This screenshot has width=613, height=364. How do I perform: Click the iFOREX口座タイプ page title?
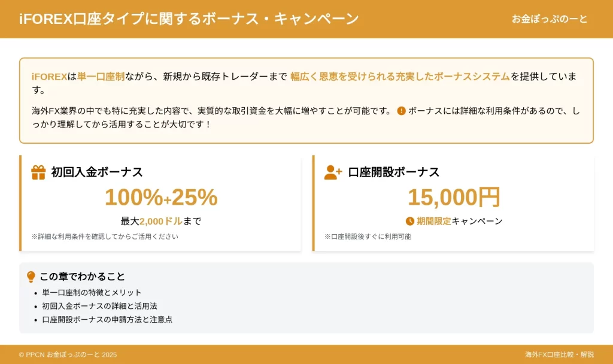pos(189,19)
